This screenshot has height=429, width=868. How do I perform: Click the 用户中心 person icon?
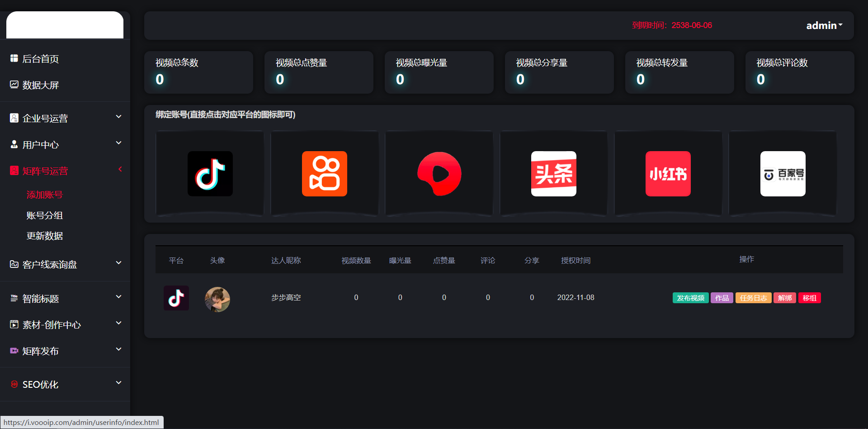14,144
